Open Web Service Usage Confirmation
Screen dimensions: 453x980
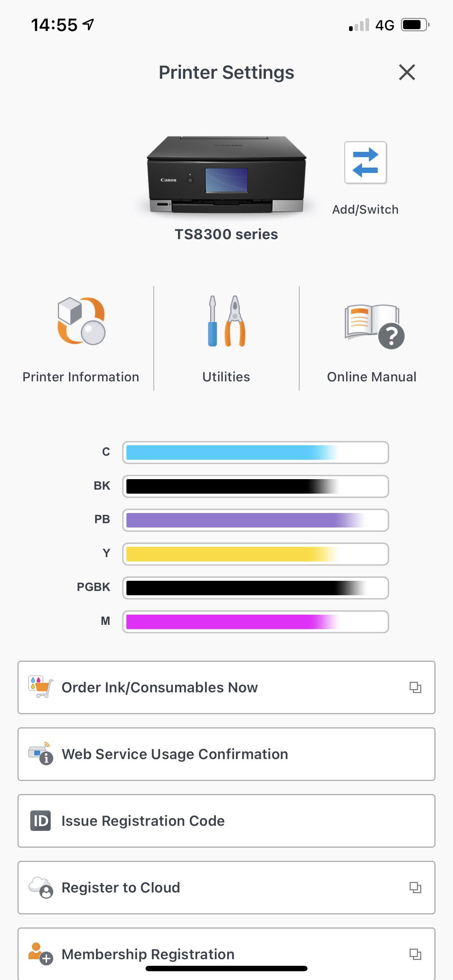click(226, 754)
